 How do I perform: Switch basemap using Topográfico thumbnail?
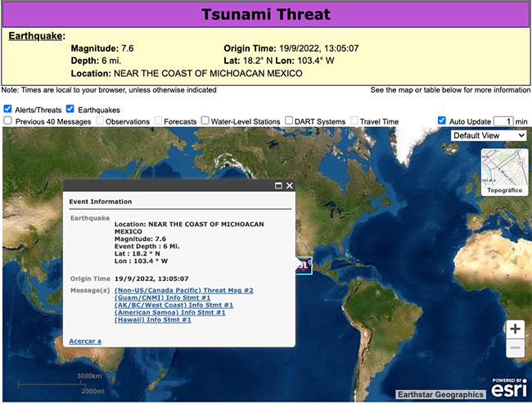point(504,172)
